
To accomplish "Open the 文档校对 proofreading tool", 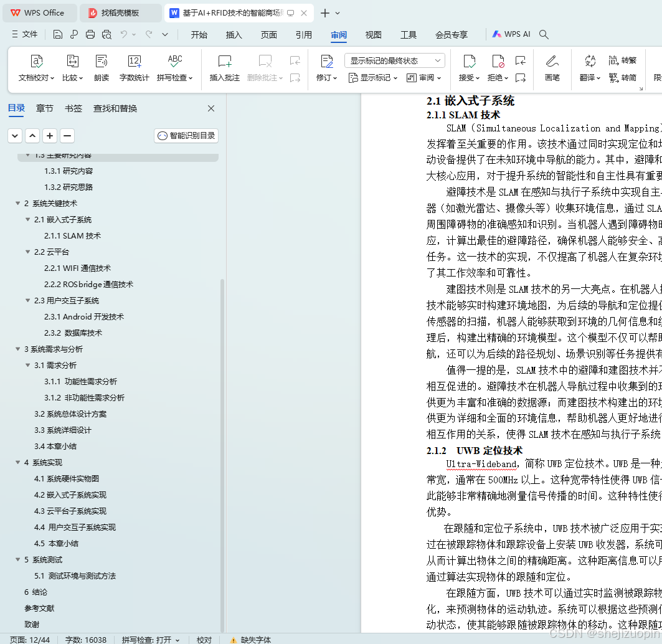I will (x=36, y=69).
